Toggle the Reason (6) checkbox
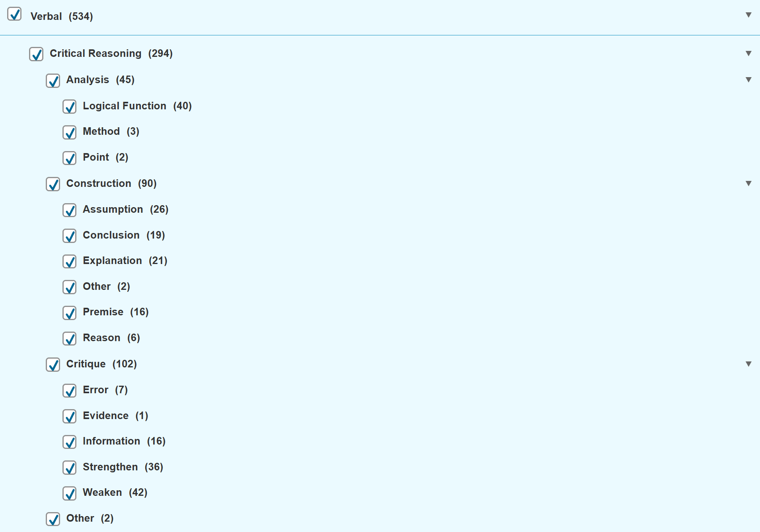Viewport: 760px width, 532px height. pos(70,338)
